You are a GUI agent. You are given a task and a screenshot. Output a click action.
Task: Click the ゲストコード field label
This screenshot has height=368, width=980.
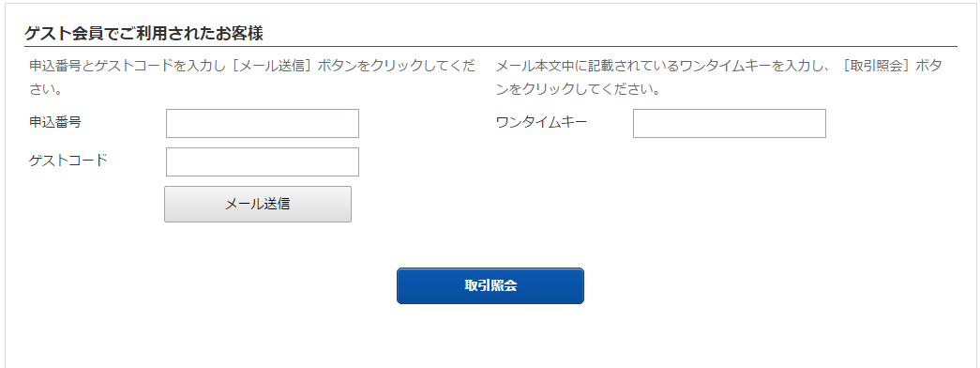pos(68,161)
